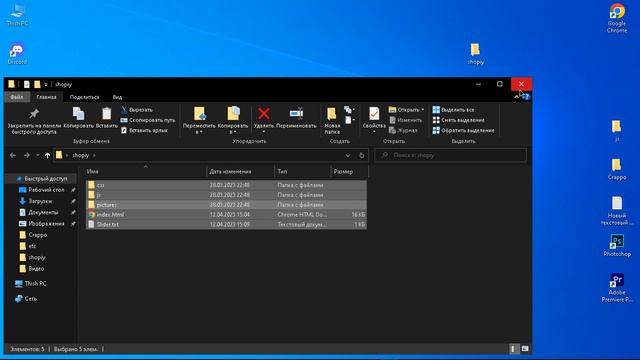Refresh the shopiy folder view
The height and width of the screenshot is (360, 640).
pyautogui.click(x=361, y=156)
